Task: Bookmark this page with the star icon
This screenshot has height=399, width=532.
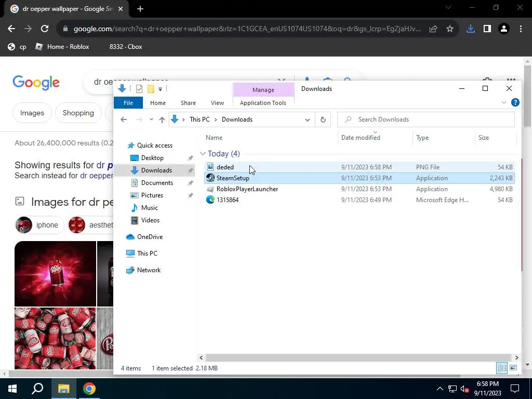Action: [450, 29]
